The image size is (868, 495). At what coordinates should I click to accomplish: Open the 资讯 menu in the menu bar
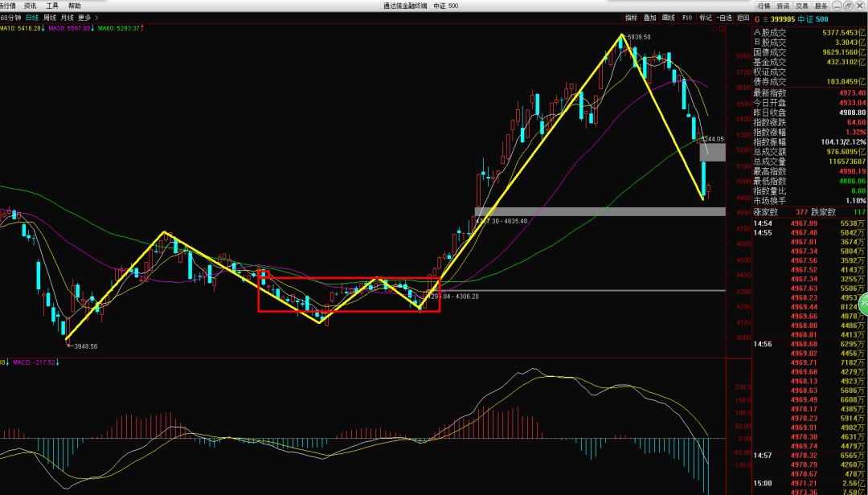click(31, 6)
